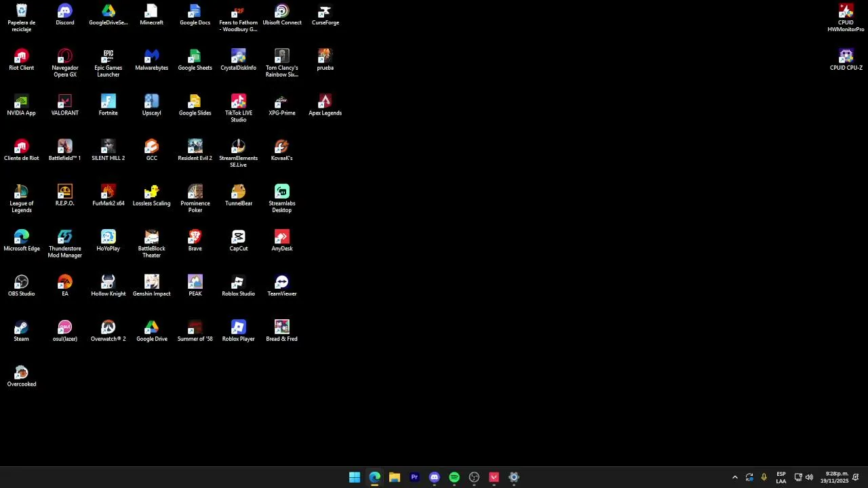Screen dimensions: 868x488
Task: Click the microphone tray icon
Action: [764, 477]
